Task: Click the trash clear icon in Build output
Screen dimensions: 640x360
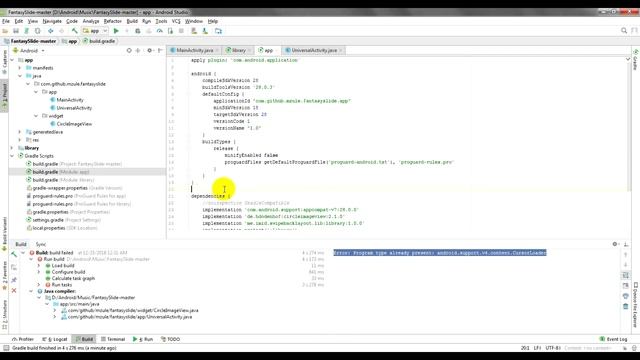Action: 626,307
